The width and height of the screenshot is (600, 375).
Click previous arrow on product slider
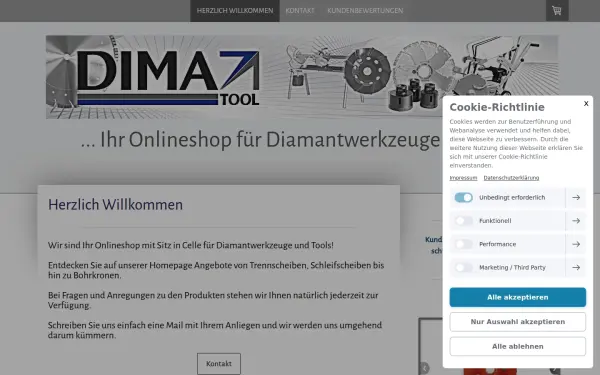tap(424, 368)
